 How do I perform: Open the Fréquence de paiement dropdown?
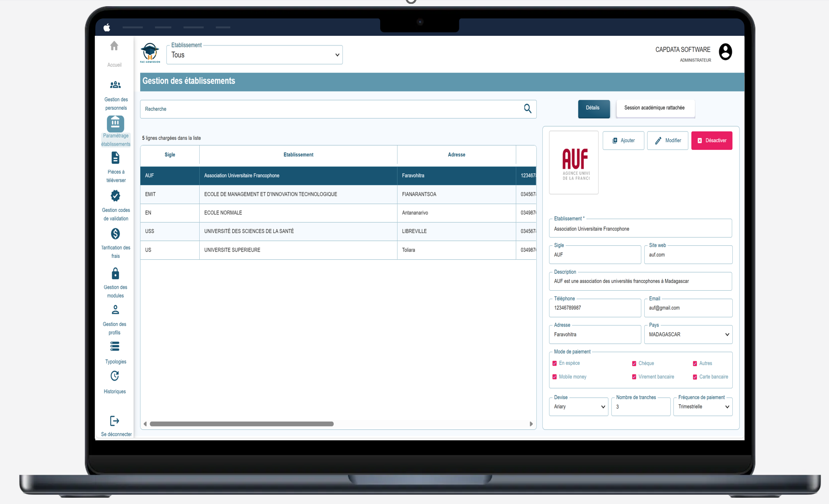point(702,407)
